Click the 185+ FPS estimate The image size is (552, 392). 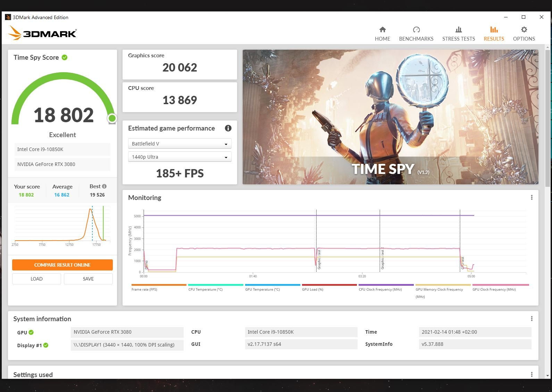tap(179, 173)
